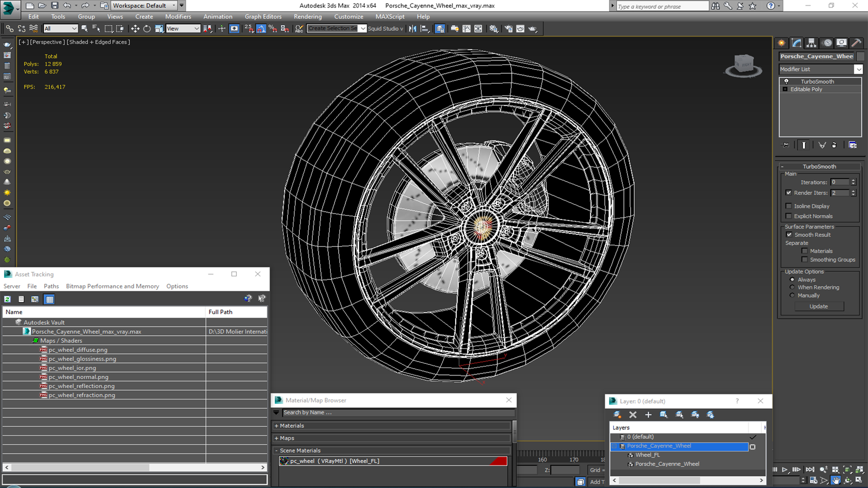Viewport: 868px width, 488px height.
Task: Click Select Highlighted Objects icon in Layer window
Action: (664, 415)
